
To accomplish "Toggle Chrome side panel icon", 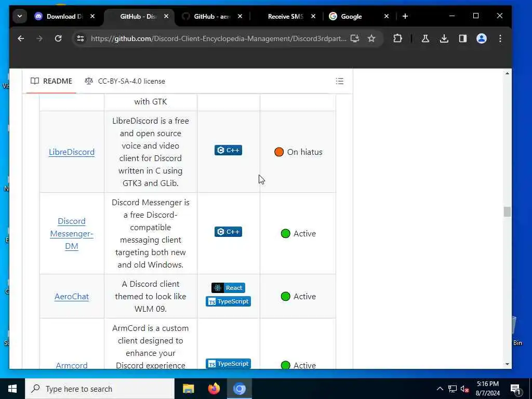I will 463,38.
